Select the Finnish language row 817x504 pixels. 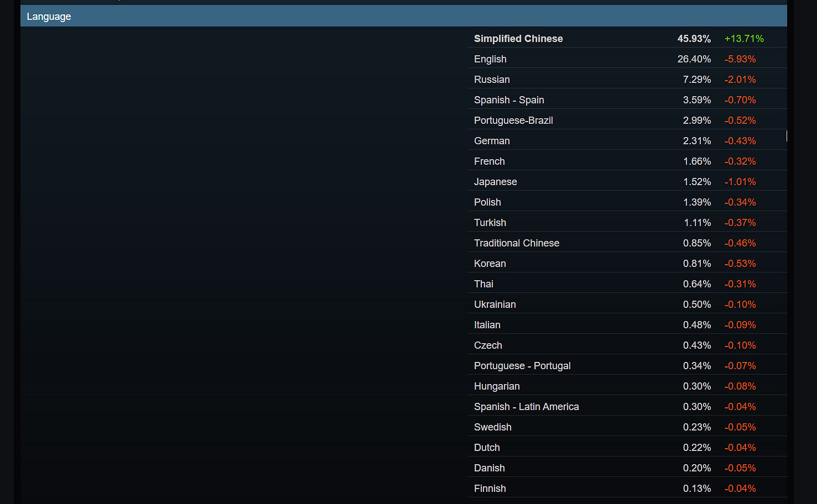point(490,489)
